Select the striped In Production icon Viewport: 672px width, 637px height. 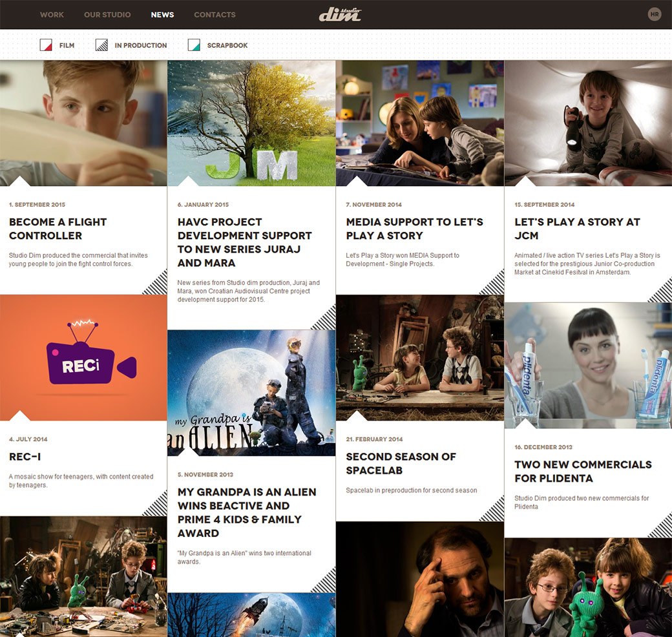tap(101, 45)
